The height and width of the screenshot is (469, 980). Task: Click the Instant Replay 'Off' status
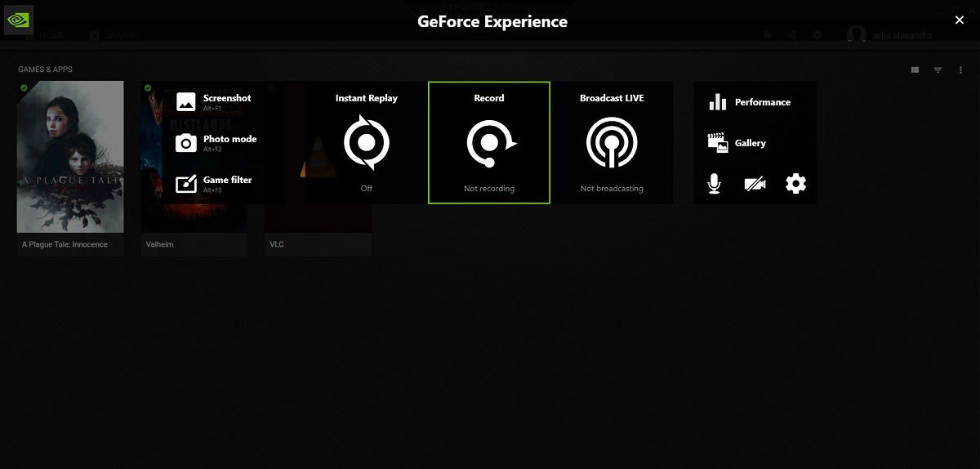(367, 189)
